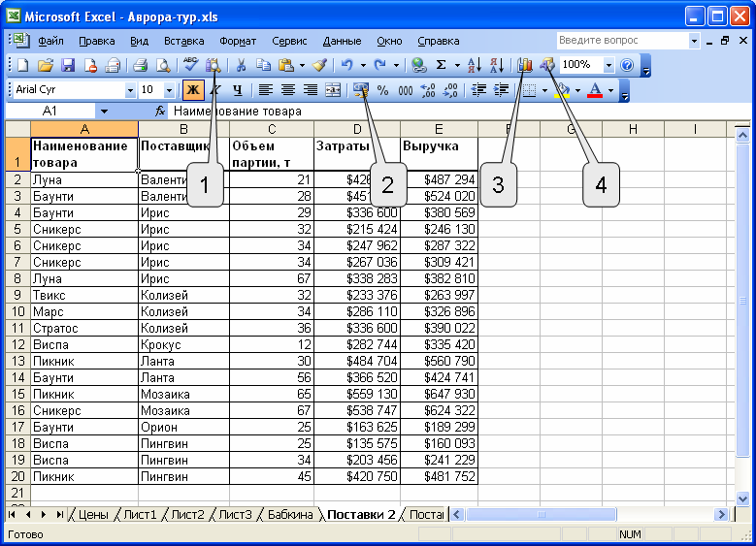Open the zoom 100% dropdown
The height and width of the screenshot is (546, 756).
pyautogui.click(x=608, y=65)
